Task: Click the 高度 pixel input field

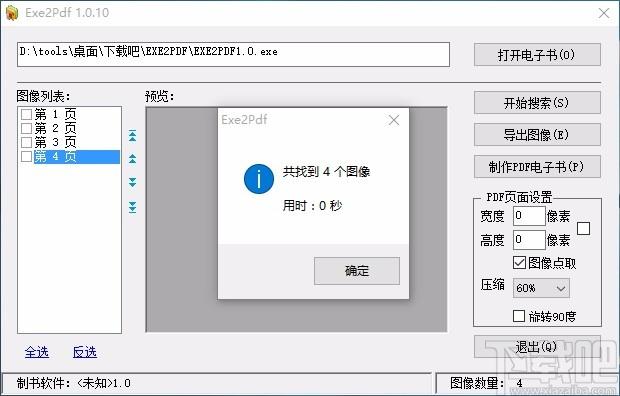Action: (529, 240)
